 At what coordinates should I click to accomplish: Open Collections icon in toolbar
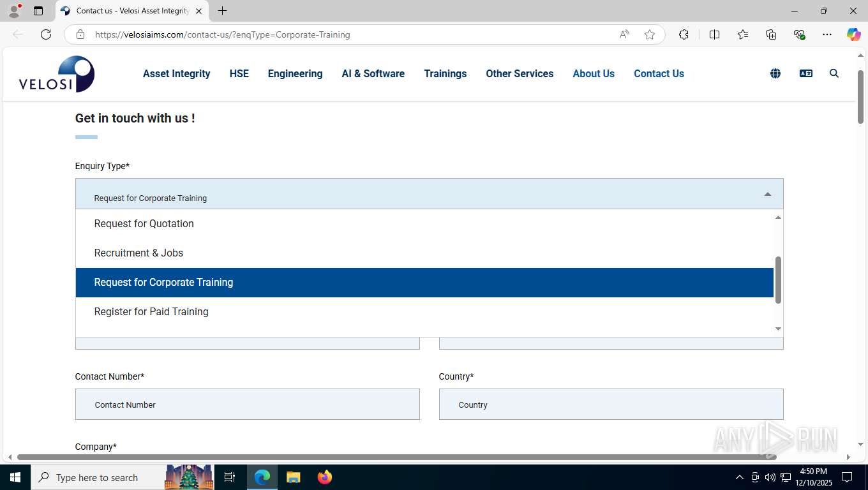pyautogui.click(x=771, y=34)
